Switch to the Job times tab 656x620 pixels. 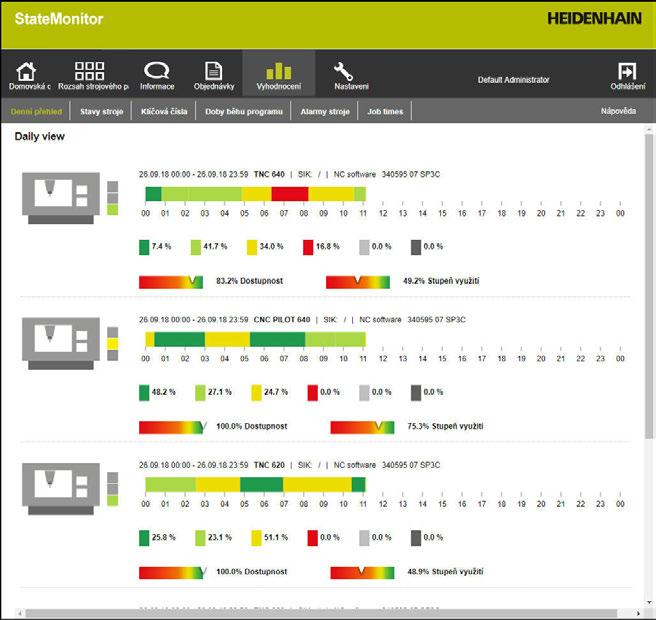pos(385,111)
